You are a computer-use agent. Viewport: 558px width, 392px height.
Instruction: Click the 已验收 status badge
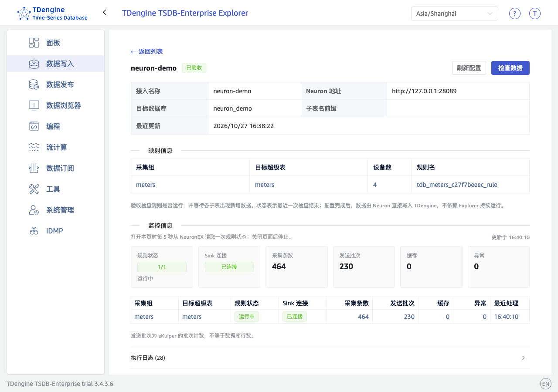tap(194, 68)
